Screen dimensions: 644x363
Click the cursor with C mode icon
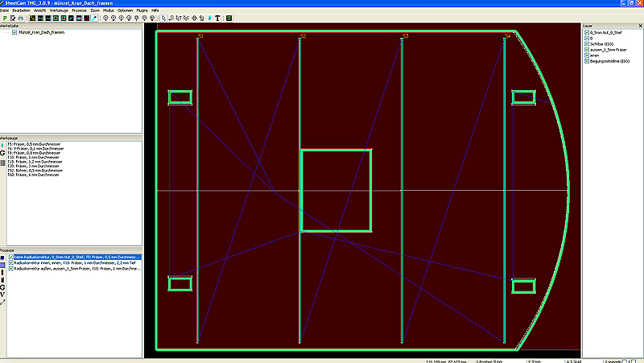tap(187, 18)
